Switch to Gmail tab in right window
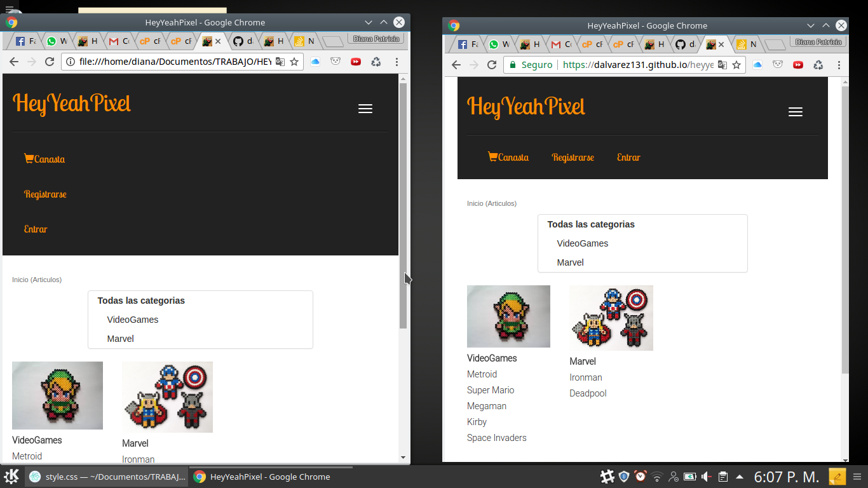 tap(560, 44)
